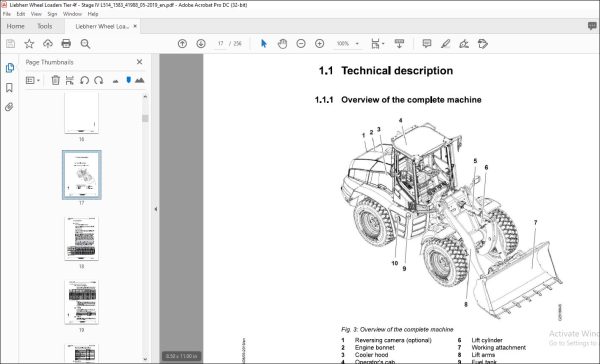Open the File menu
Screen dimensions: 600x364
7,14
